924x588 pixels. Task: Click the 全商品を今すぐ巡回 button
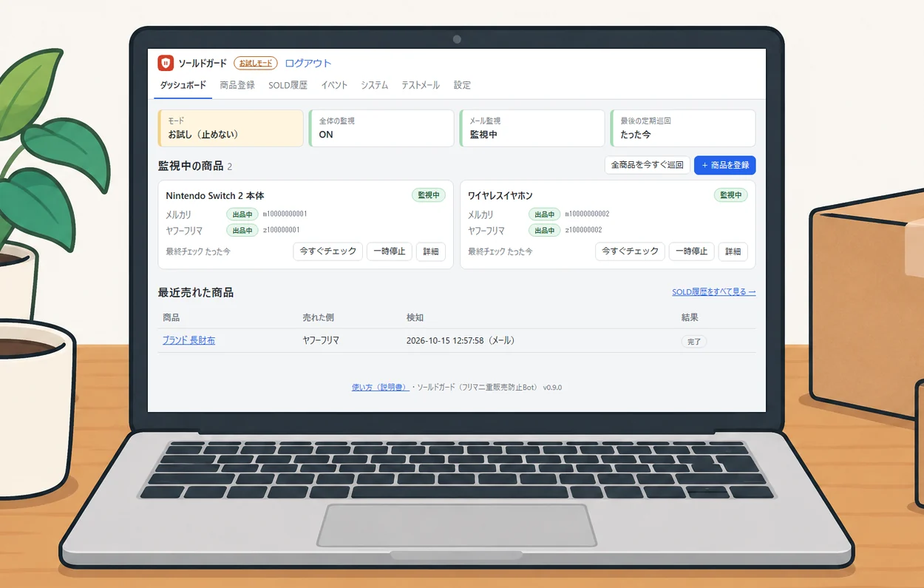coord(648,165)
